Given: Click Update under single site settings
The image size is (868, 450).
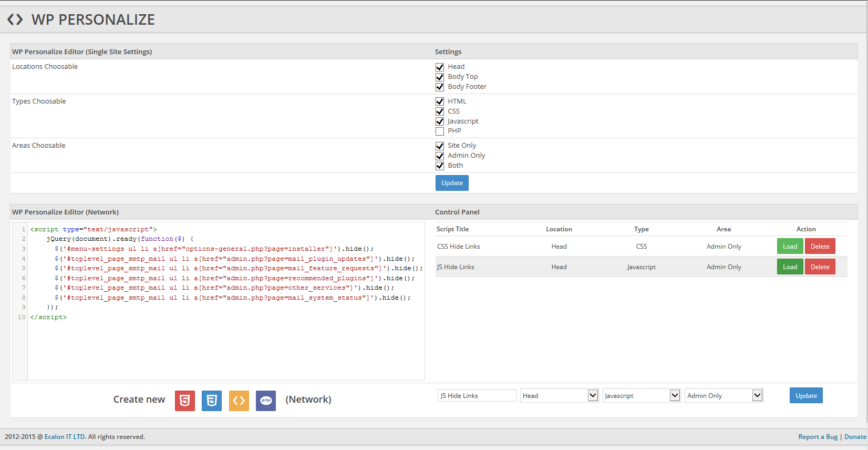Looking at the screenshot, I should click(x=452, y=183).
